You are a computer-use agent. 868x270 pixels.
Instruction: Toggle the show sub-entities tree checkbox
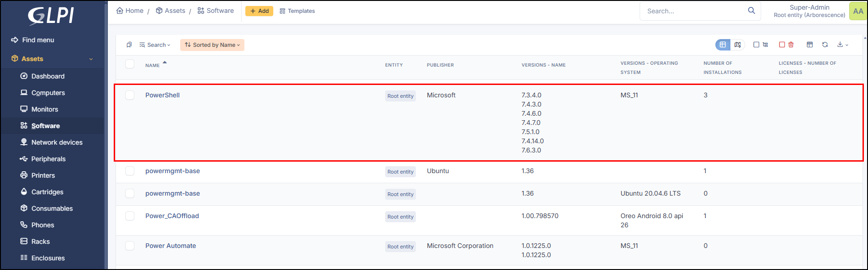[761, 45]
